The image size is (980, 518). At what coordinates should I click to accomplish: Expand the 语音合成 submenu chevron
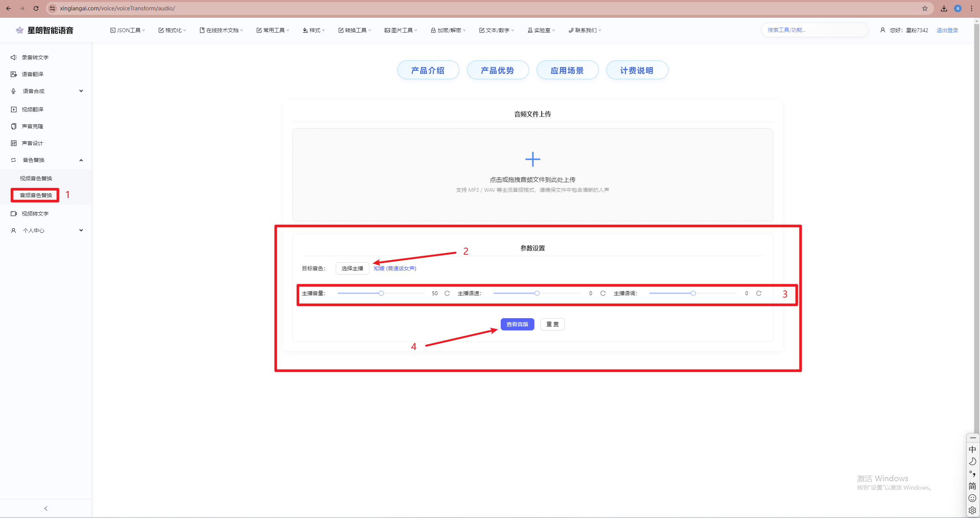tap(81, 91)
